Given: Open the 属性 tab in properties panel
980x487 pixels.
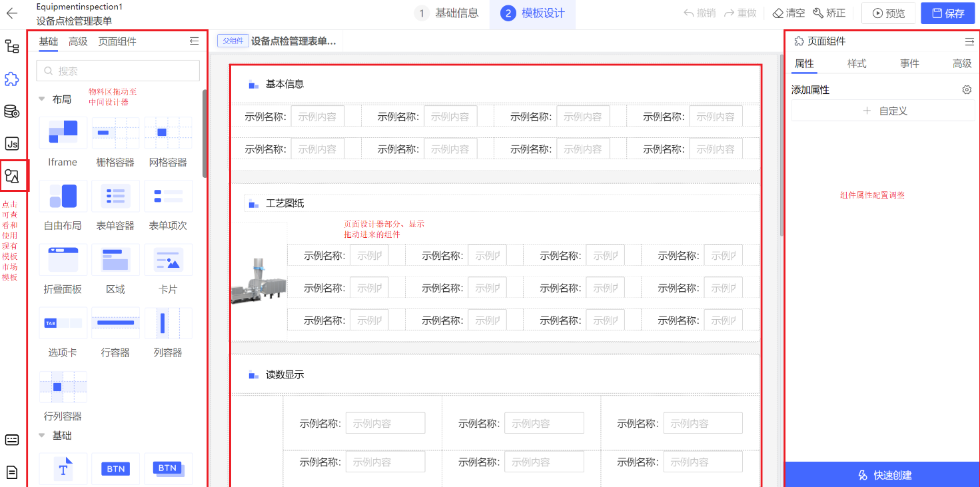Looking at the screenshot, I should click(x=804, y=63).
